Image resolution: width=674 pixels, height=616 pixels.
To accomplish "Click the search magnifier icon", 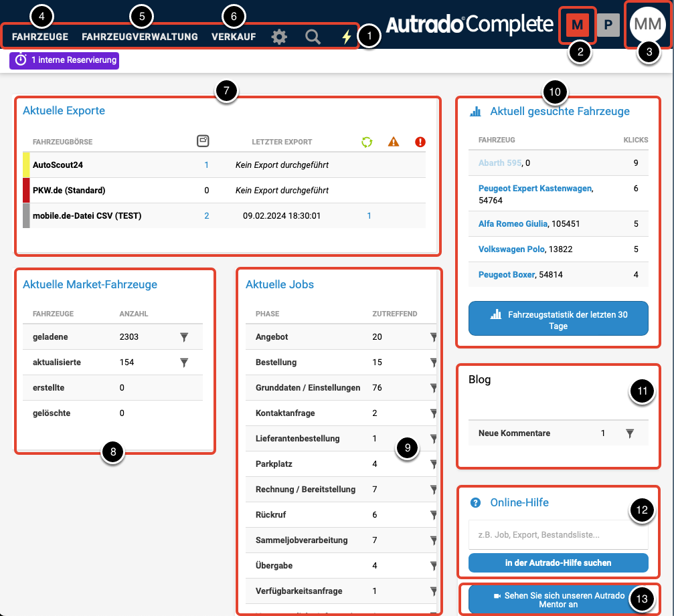I will (313, 37).
